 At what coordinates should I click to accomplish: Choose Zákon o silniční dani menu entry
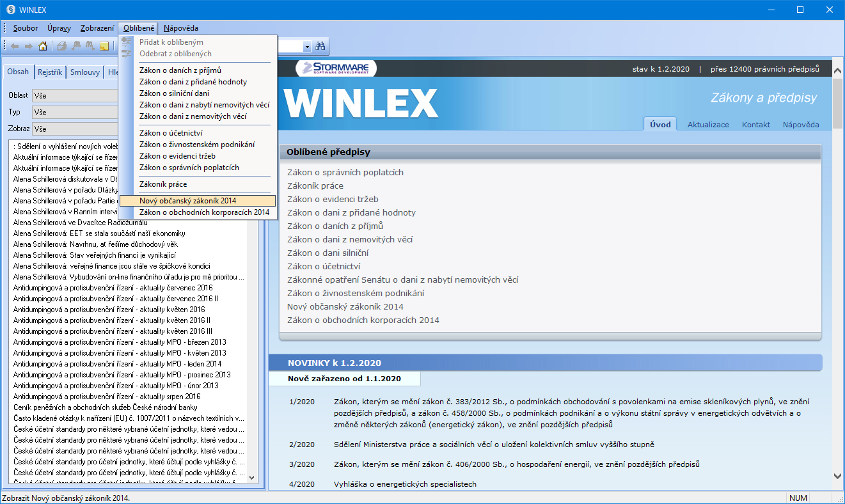[x=199, y=93]
